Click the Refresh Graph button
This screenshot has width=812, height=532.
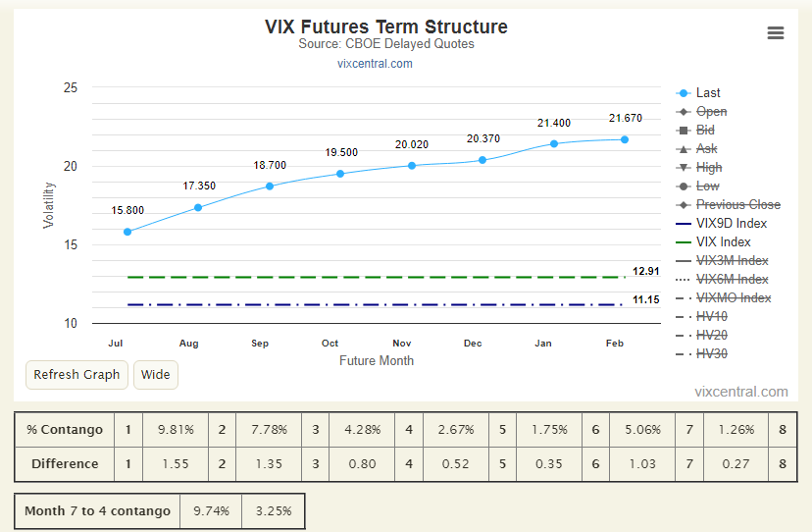[76, 375]
